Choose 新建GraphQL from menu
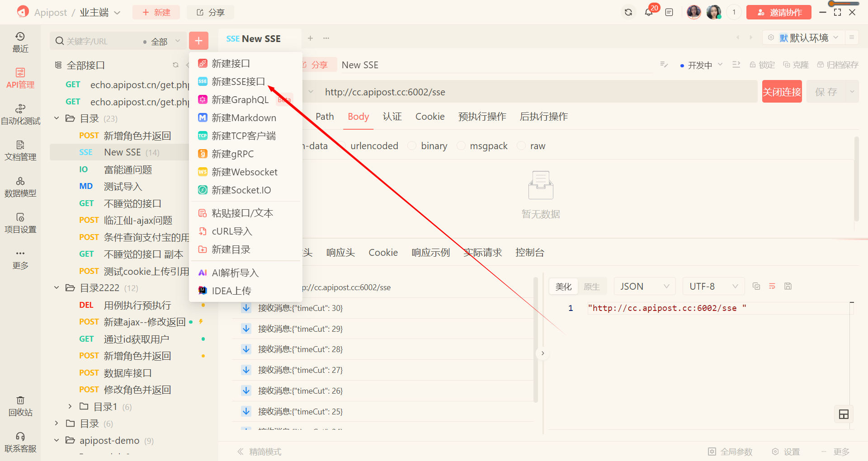This screenshot has width=868, height=461. click(245, 99)
